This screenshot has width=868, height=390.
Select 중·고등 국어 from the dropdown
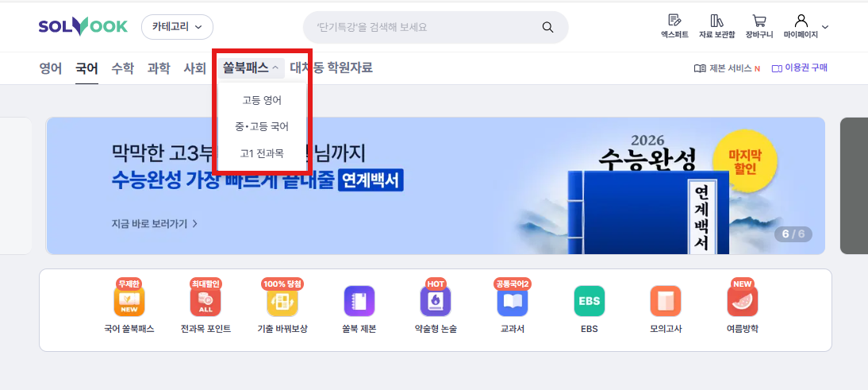(x=262, y=127)
